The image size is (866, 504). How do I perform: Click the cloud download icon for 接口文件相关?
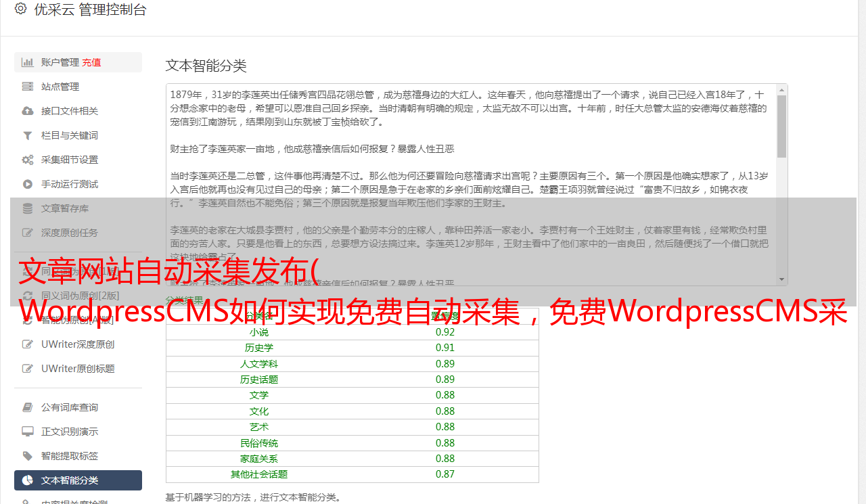(x=28, y=111)
